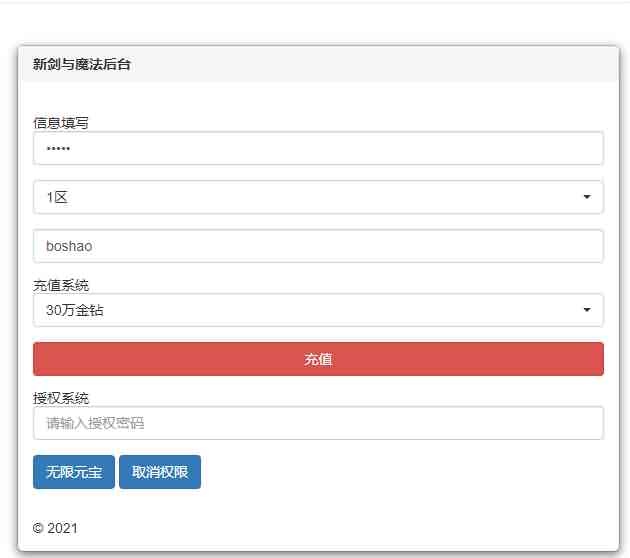The image size is (630, 558).
Task: Click the 取消权限 button
Action: (x=160, y=472)
